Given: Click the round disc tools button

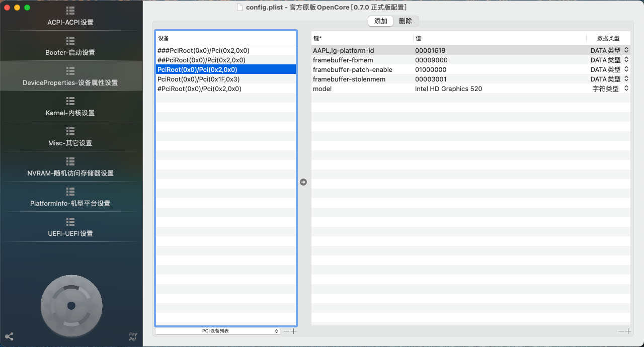Looking at the screenshot, I should click(x=71, y=305).
